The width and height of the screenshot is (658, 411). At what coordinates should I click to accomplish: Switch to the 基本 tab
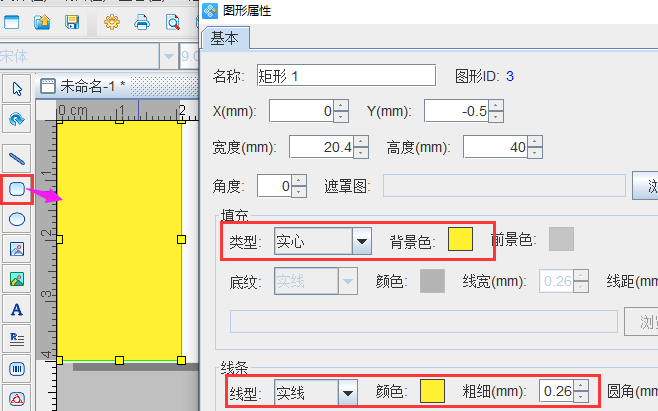[x=226, y=38]
